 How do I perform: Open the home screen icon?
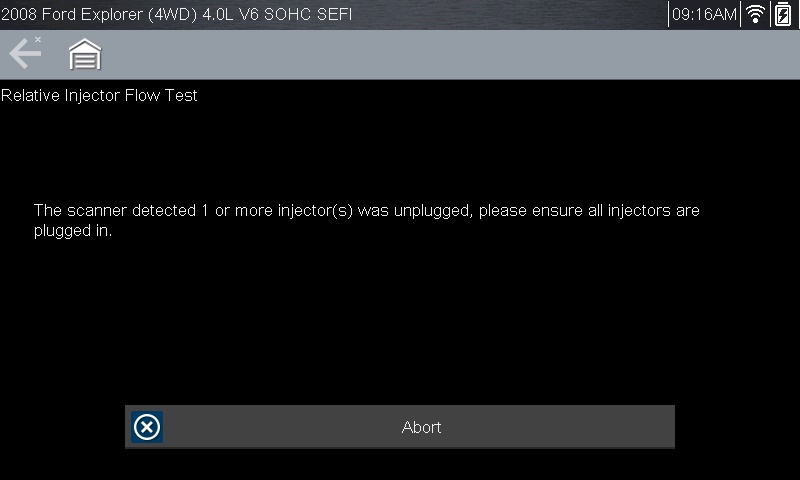[x=85, y=55]
